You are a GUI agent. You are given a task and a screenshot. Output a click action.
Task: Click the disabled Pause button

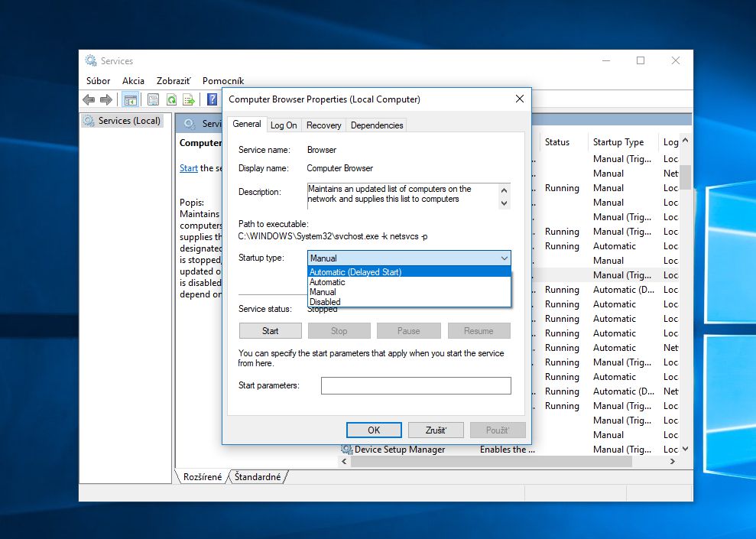coord(408,331)
